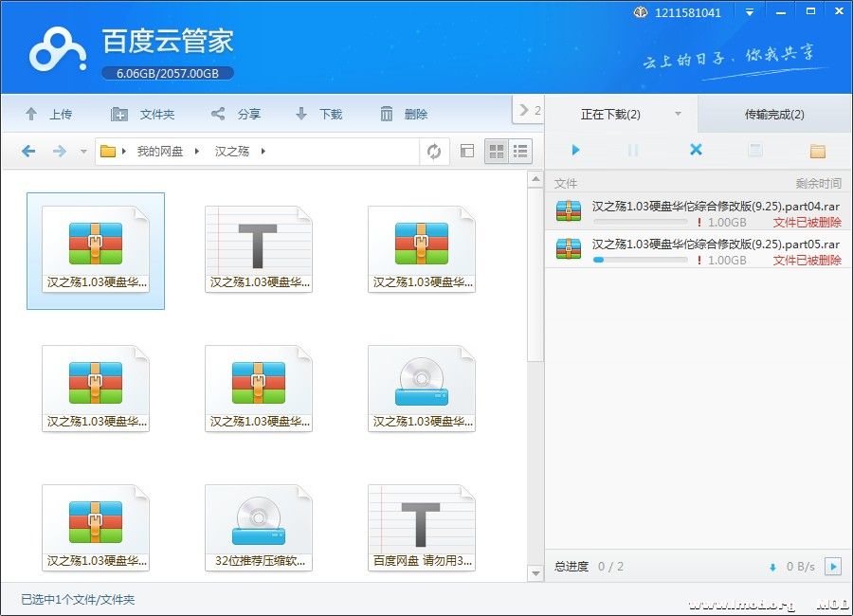This screenshot has width=853, height=616.
Task: Click the 分享 share button
Action: point(236,115)
